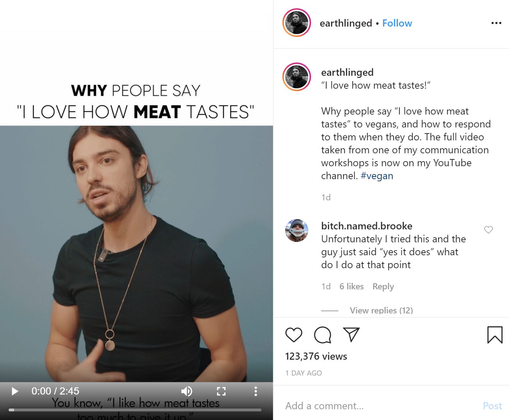
Task: Follow earthlinged via the Follow link
Action: pos(397,23)
